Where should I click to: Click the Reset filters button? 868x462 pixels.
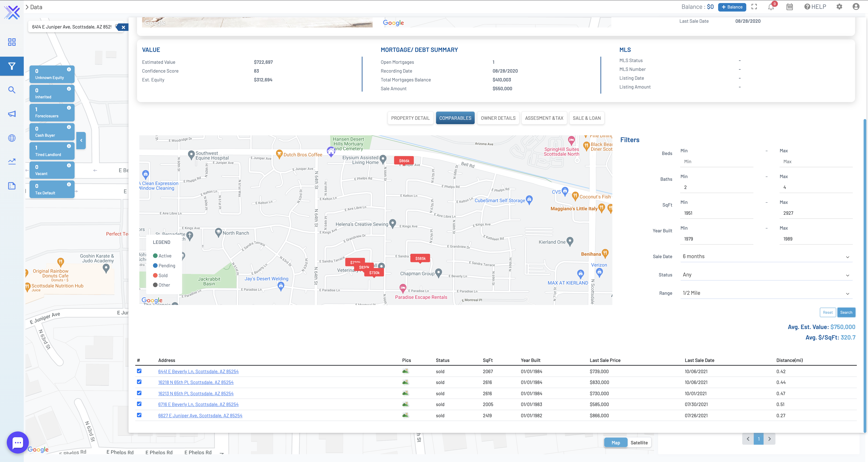tap(827, 312)
